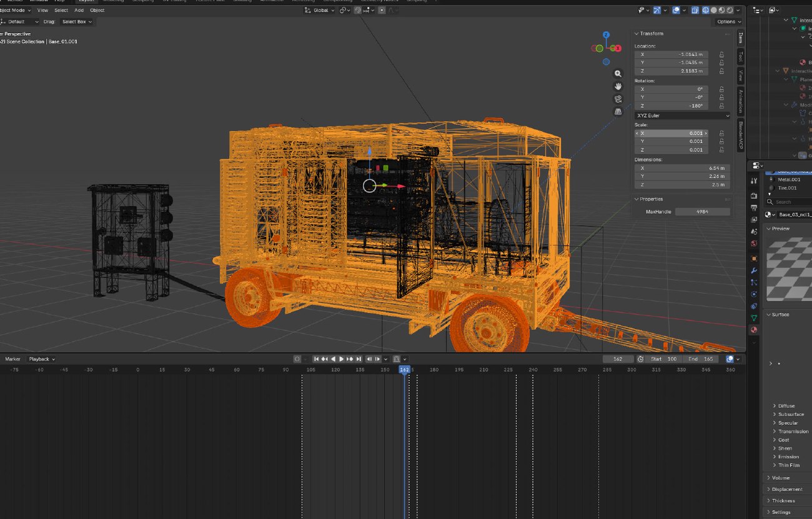Expand the Volume material panel

tap(781, 478)
